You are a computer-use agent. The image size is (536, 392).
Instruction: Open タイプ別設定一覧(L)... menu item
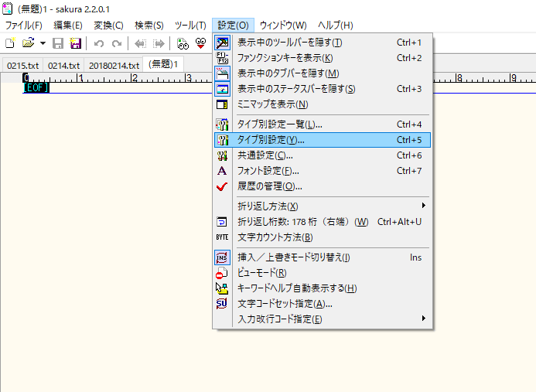coord(323,124)
